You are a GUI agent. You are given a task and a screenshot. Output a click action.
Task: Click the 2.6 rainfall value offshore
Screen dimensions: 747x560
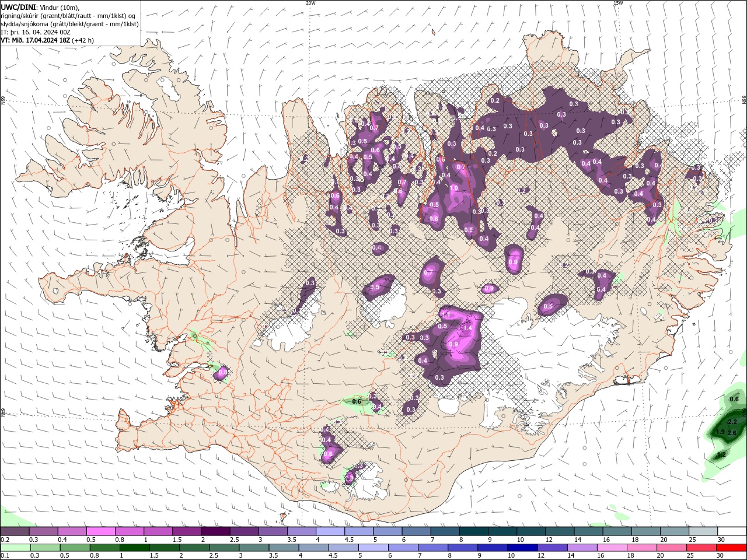pos(732,432)
